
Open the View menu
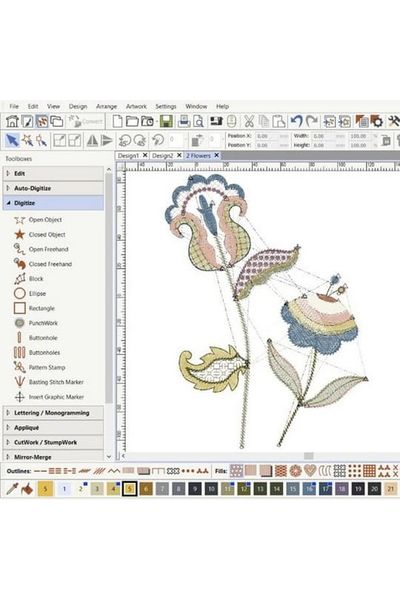(53, 106)
